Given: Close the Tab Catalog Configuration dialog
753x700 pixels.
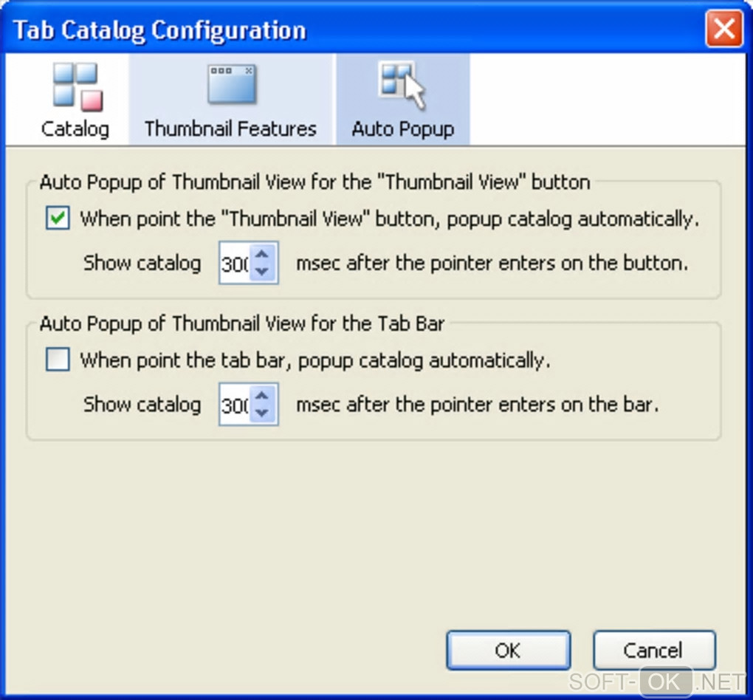Looking at the screenshot, I should point(723,30).
